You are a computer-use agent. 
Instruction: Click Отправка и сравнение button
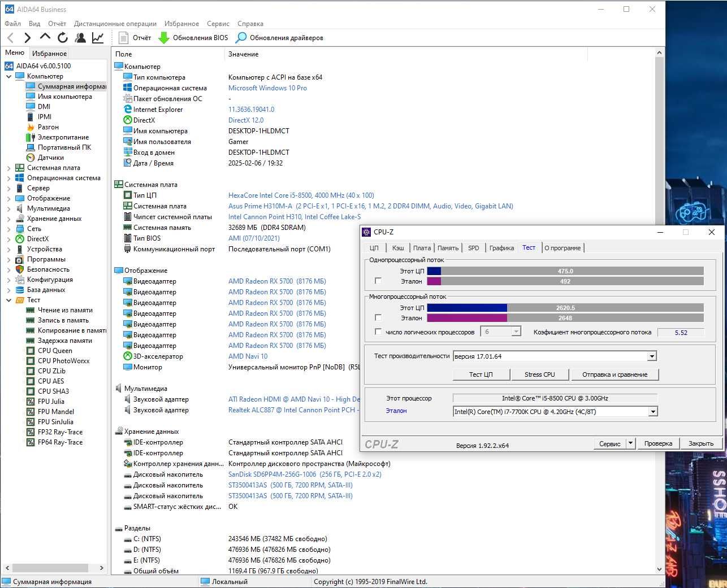tap(615, 374)
